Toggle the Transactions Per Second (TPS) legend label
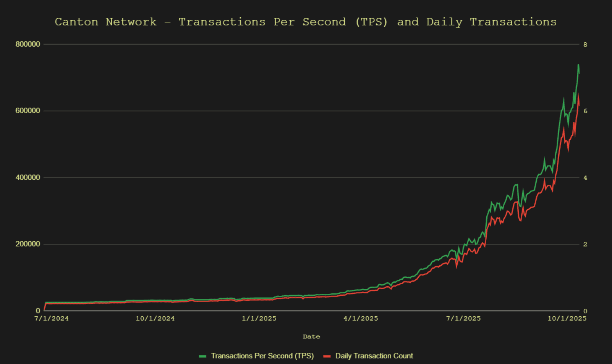The width and height of the screenshot is (612, 364). [262, 356]
